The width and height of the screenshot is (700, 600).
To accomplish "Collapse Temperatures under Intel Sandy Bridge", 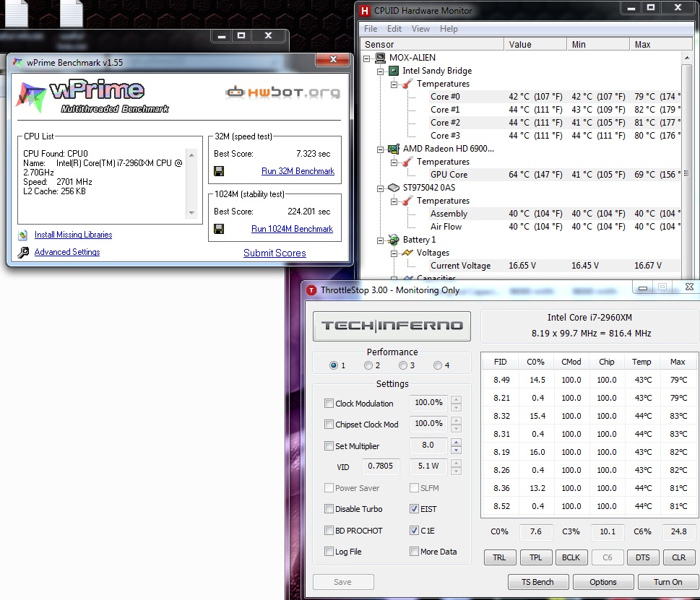I will pos(394,84).
